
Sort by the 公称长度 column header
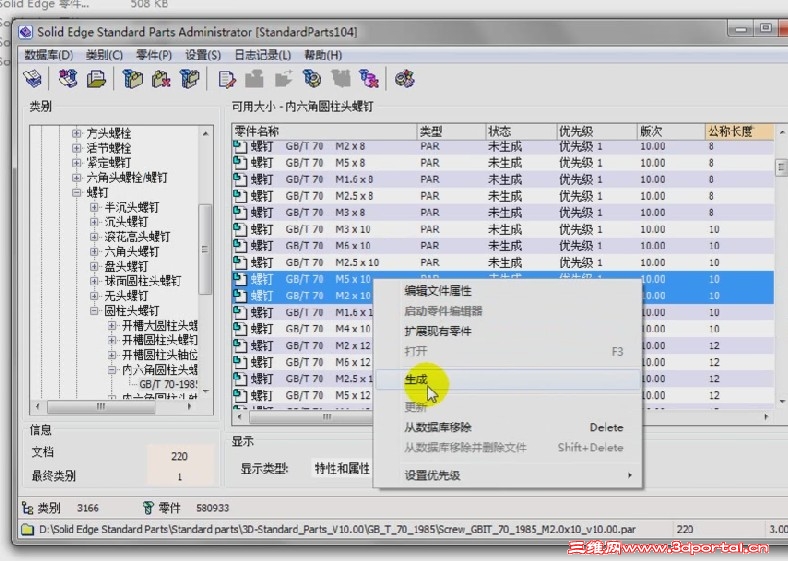pos(739,132)
